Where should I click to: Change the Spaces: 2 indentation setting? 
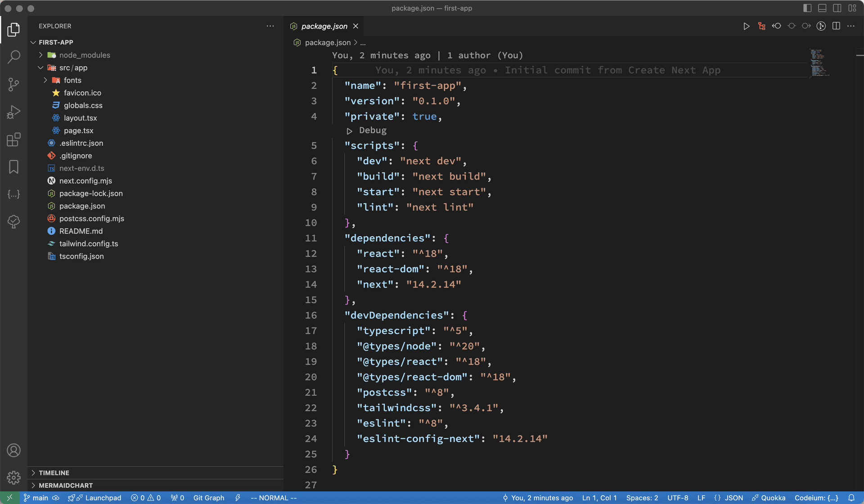coord(642,498)
